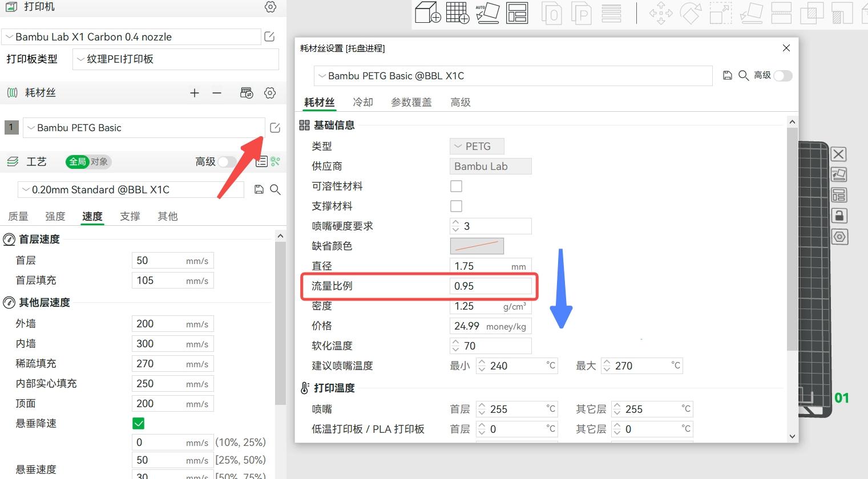Click the compare presets icon beside process toggle
The width and height of the screenshot is (868, 479).
point(276,162)
